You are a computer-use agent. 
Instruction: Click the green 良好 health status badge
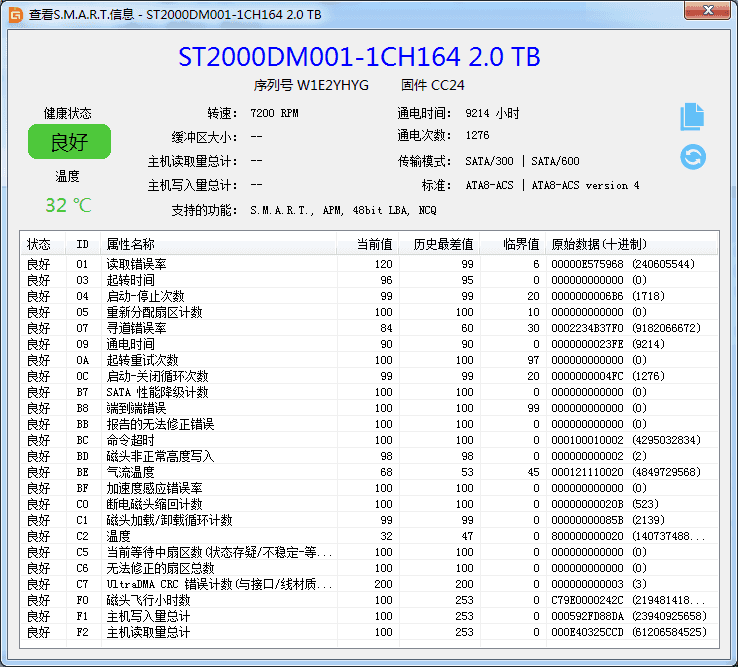69,142
